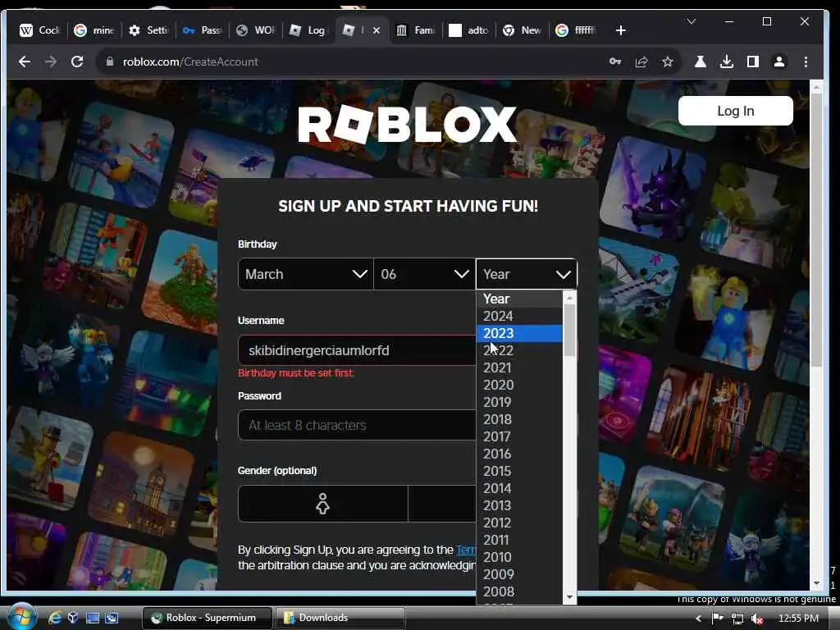The width and height of the screenshot is (840, 630).
Task: Select 2014 from the year list
Action: coord(519,488)
